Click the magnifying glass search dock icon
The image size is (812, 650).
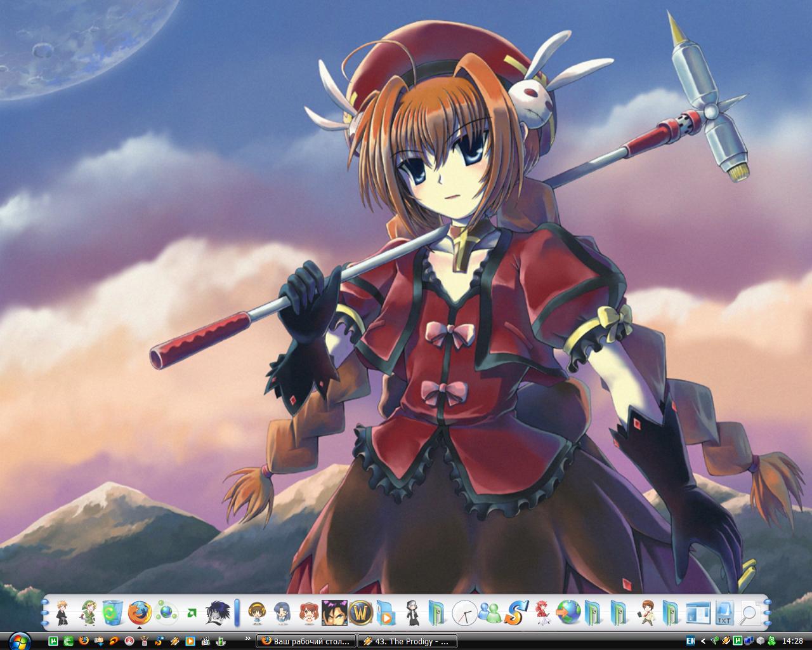[x=750, y=613]
